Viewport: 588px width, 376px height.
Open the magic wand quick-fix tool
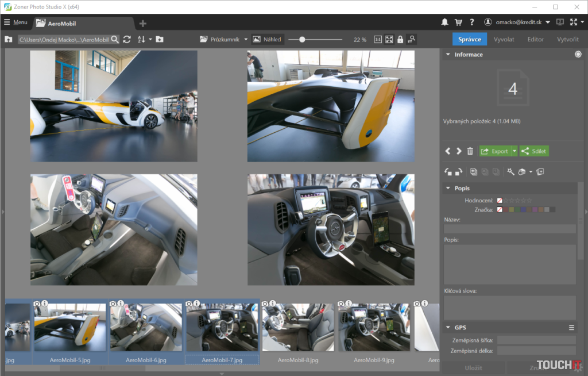(x=510, y=171)
